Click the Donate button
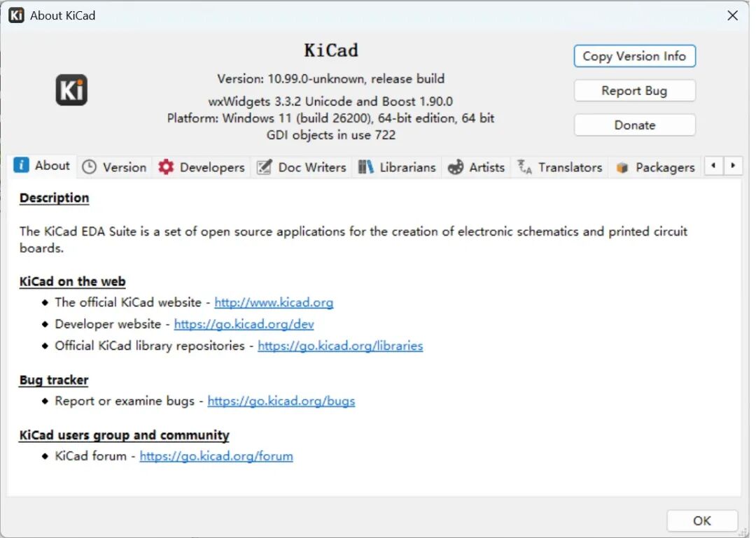This screenshot has width=756, height=538. [634, 125]
